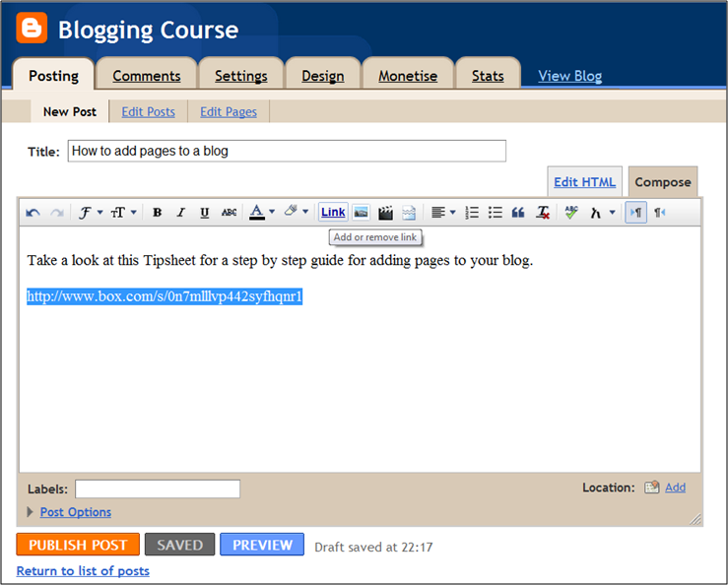728x585 pixels.
Task: Open the font family dropdown arrow
Action: pyautogui.click(x=99, y=212)
